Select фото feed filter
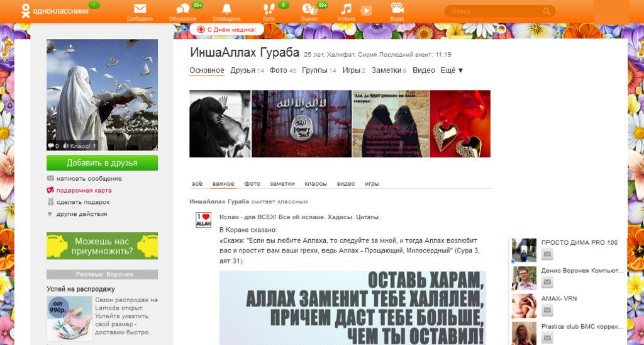The height and width of the screenshot is (345, 644). 252,184
